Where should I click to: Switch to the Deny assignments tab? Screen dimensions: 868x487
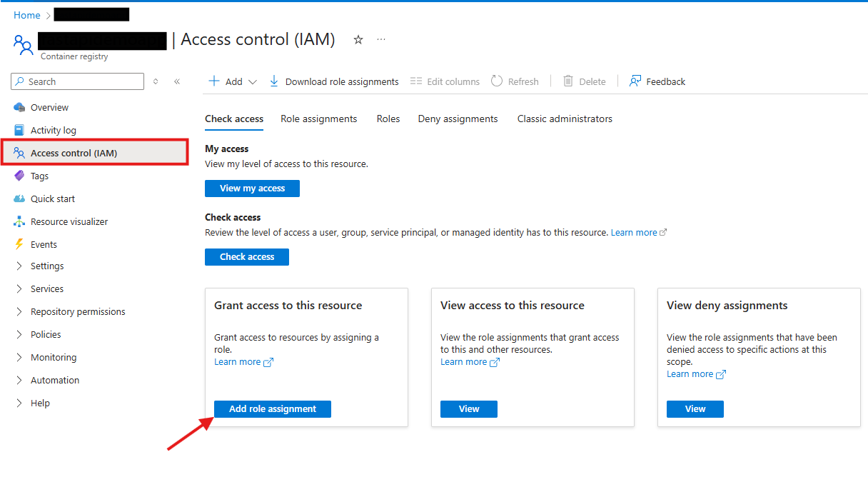point(458,119)
